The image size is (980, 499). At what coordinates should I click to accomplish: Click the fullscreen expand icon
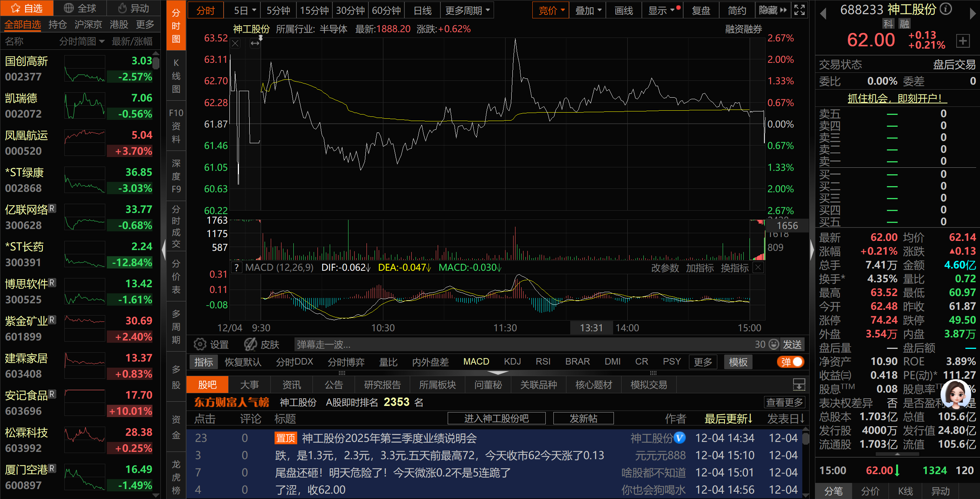click(x=800, y=10)
